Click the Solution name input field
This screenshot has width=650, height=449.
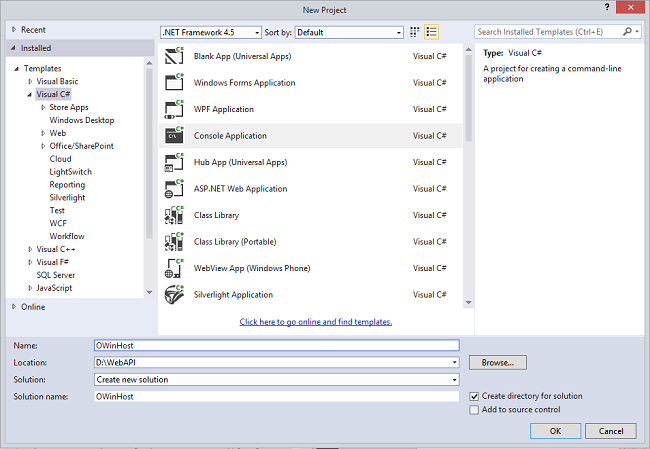click(276, 397)
